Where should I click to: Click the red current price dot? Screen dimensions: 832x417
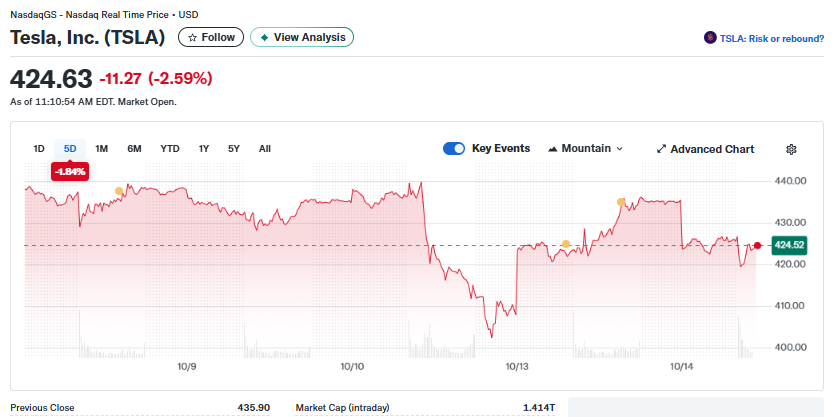pos(757,245)
